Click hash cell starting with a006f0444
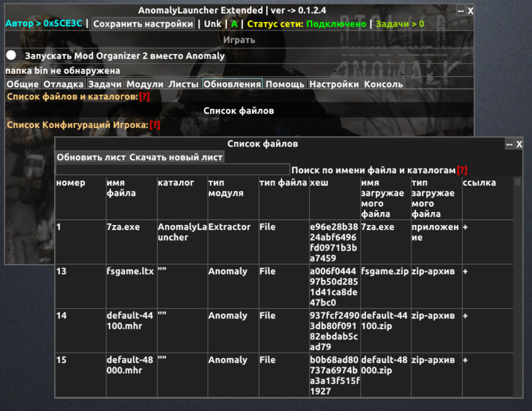The width and height of the screenshot is (532, 411). [334, 287]
